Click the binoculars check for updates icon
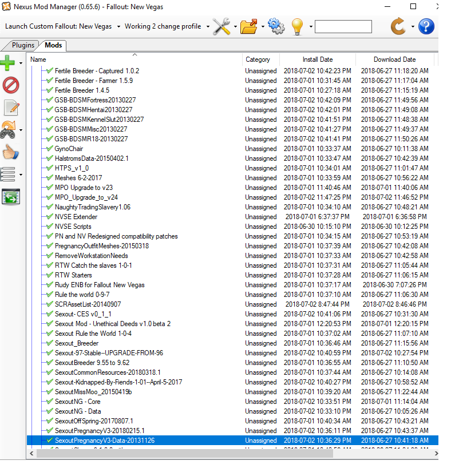This screenshot has height=476, width=451. tap(9, 130)
